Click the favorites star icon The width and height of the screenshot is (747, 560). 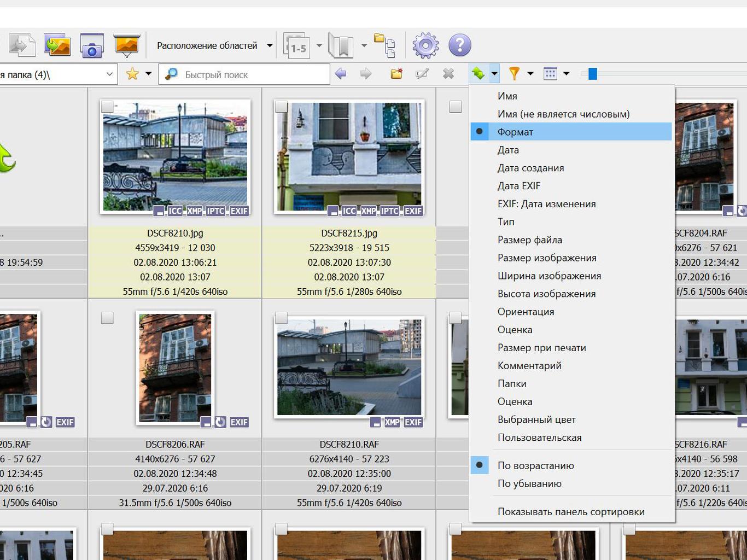click(132, 74)
